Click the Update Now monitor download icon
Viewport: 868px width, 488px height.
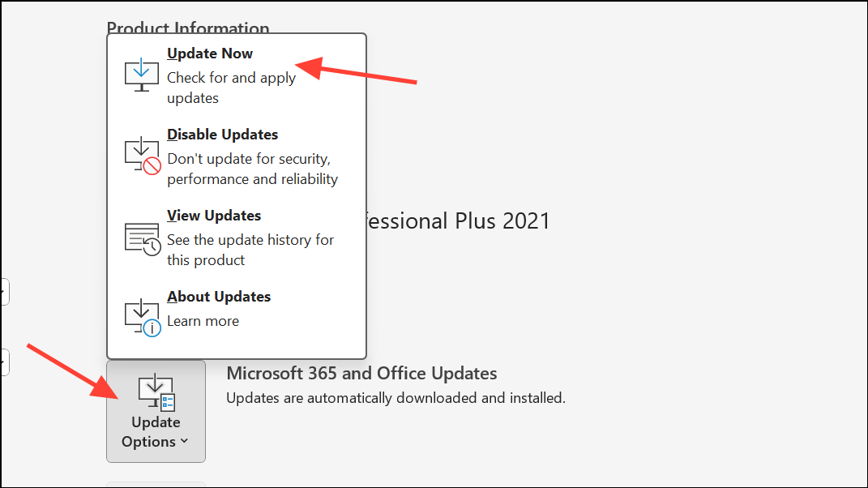point(141,74)
